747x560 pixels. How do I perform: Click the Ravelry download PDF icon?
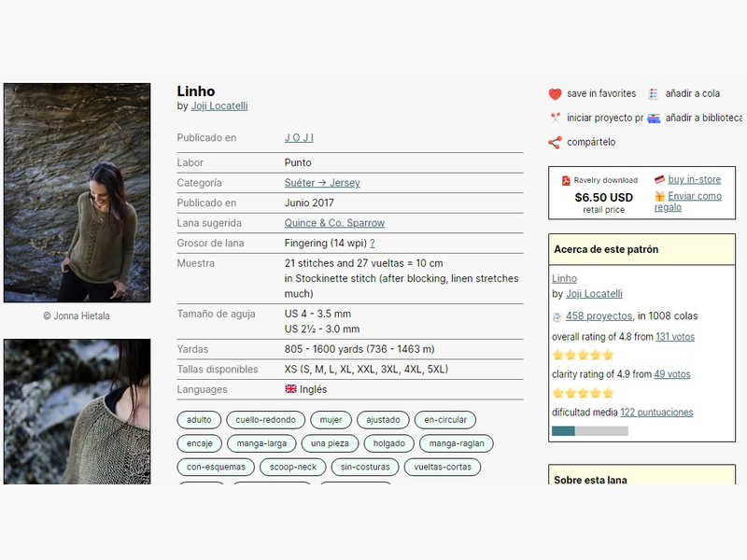(x=566, y=180)
